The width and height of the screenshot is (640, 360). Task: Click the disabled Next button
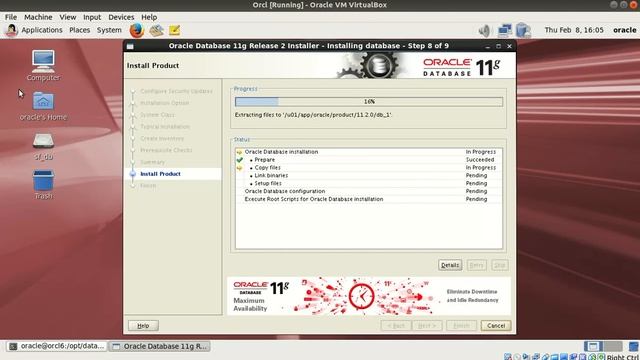tap(427, 326)
